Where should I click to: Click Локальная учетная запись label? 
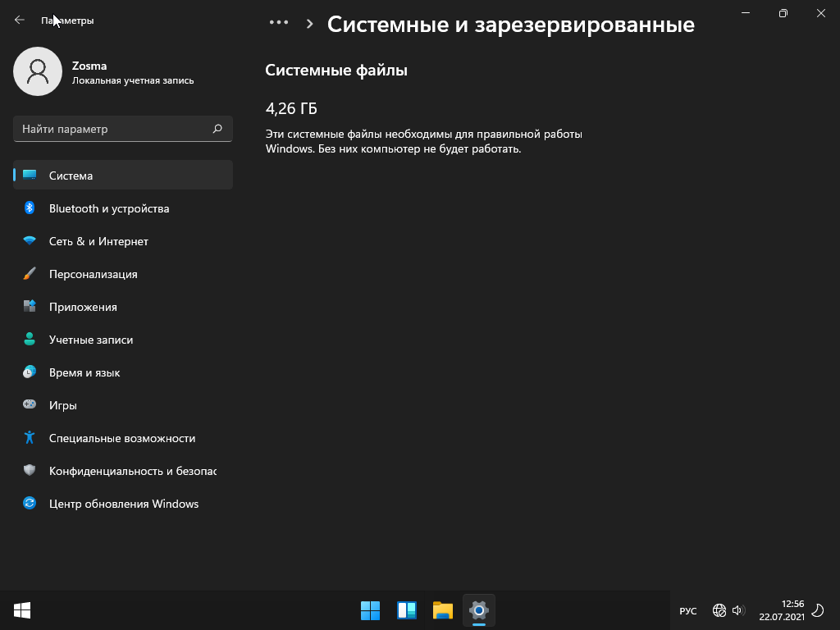133,80
